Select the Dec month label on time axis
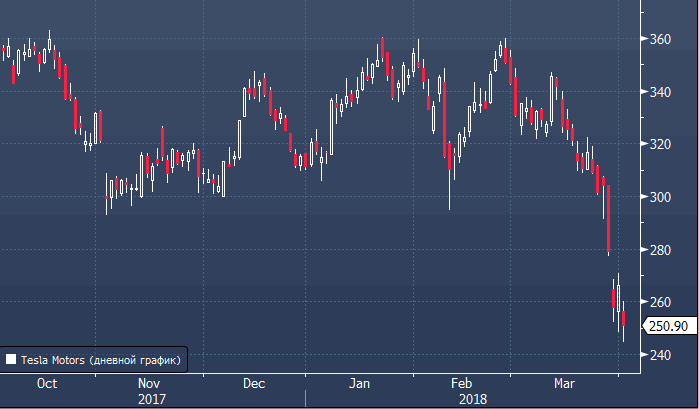 [253, 383]
